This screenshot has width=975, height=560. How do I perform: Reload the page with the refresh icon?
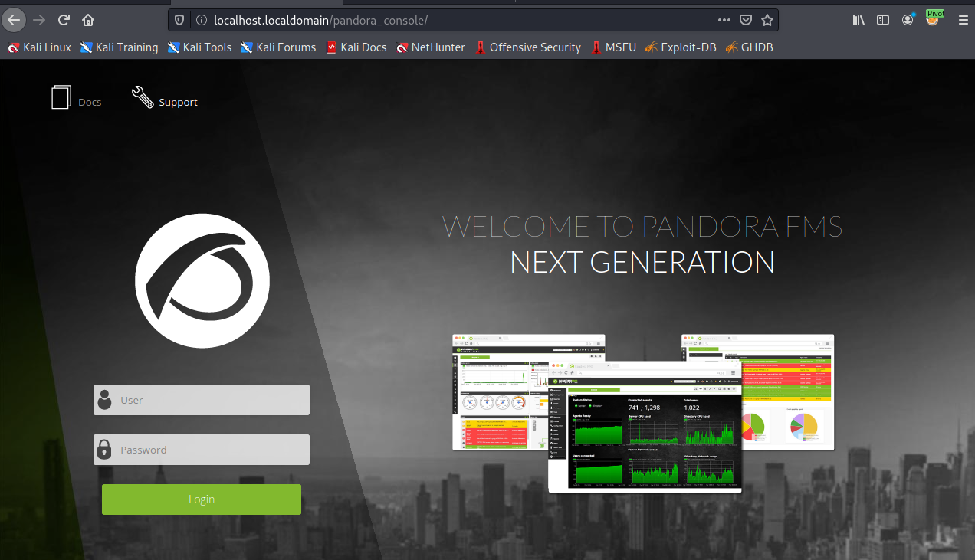tap(64, 20)
